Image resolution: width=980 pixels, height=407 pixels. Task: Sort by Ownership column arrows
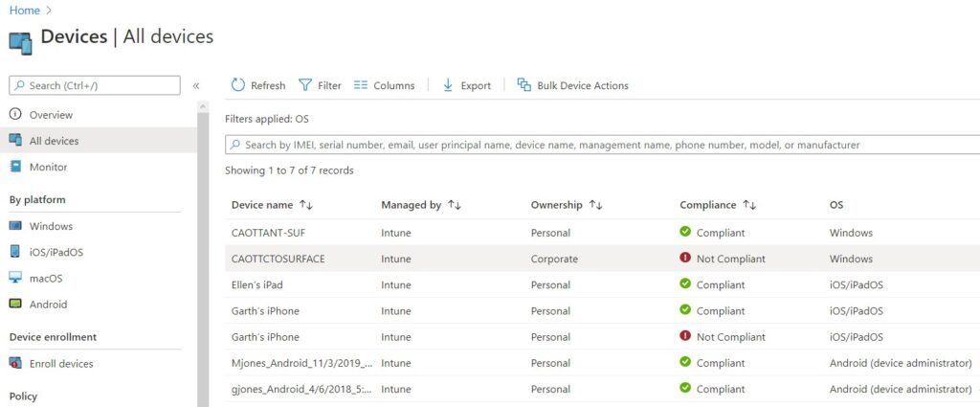click(595, 205)
